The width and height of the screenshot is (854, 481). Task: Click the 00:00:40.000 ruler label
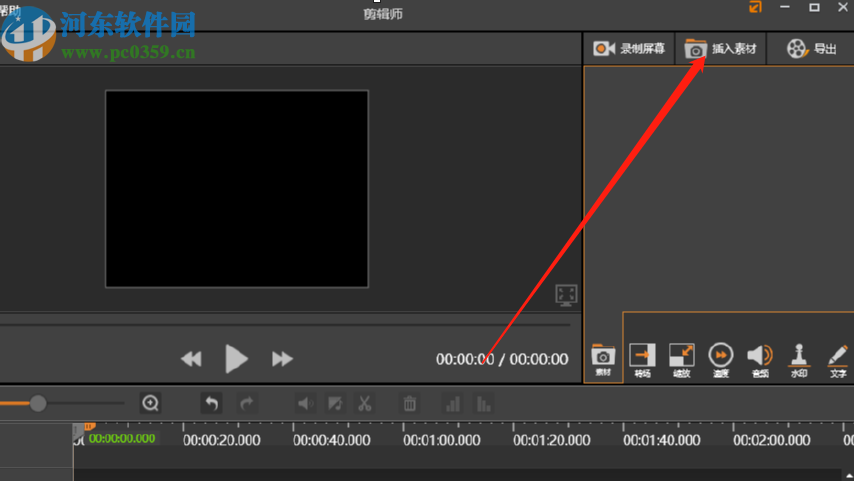[x=332, y=440]
